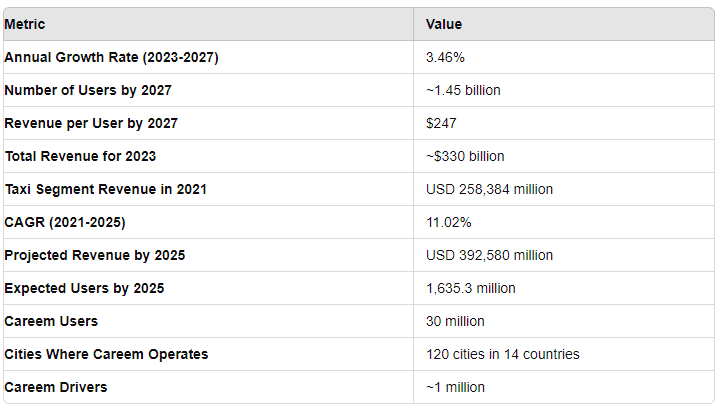The height and width of the screenshot is (407, 719).
Task: Click USD 258,384 million value
Action: [x=489, y=189]
